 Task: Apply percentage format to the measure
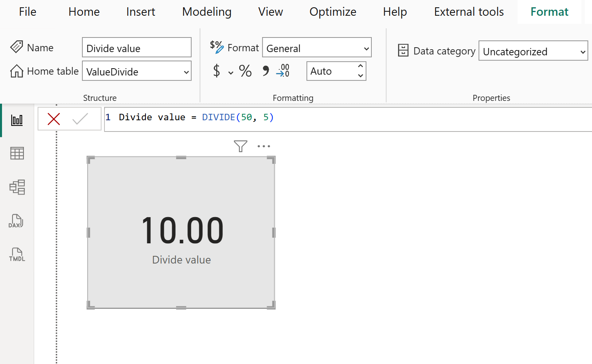tap(245, 71)
